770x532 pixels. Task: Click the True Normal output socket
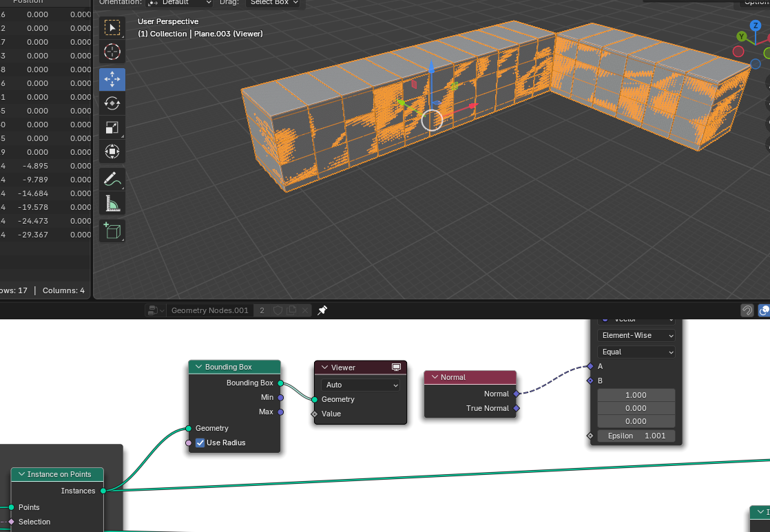coord(516,408)
